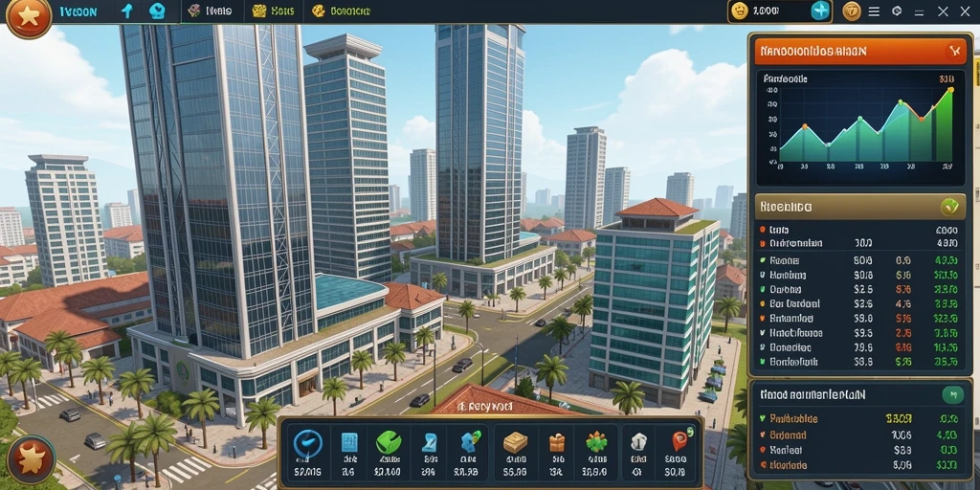Click the small settings gear icon in top bar

coord(897,11)
